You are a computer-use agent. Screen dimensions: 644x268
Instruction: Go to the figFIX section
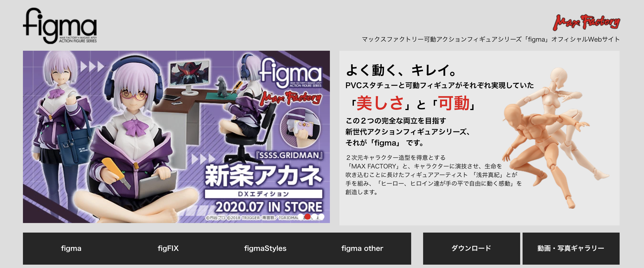168,248
